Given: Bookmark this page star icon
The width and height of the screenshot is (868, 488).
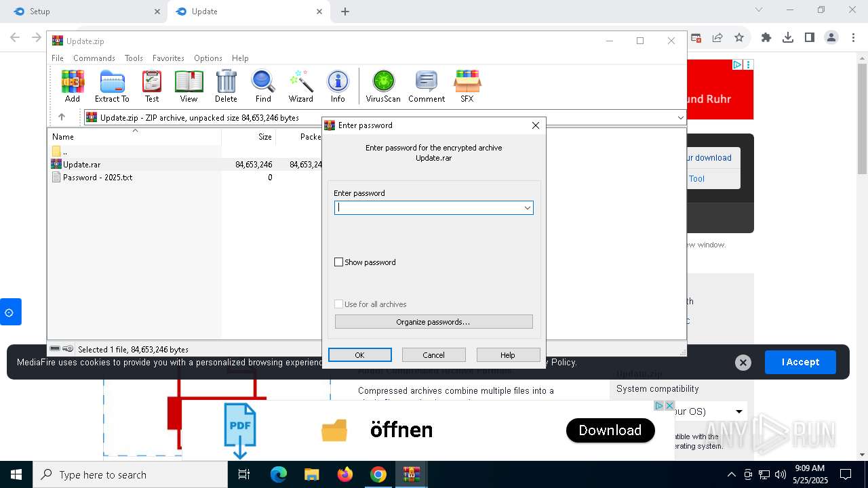Looking at the screenshot, I should pos(739,38).
